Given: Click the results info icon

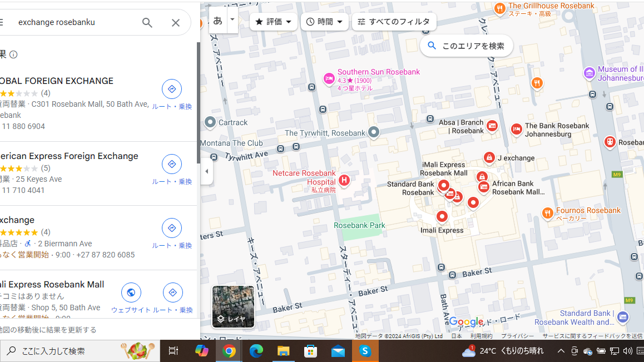Looking at the screenshot, I should 13,54.
